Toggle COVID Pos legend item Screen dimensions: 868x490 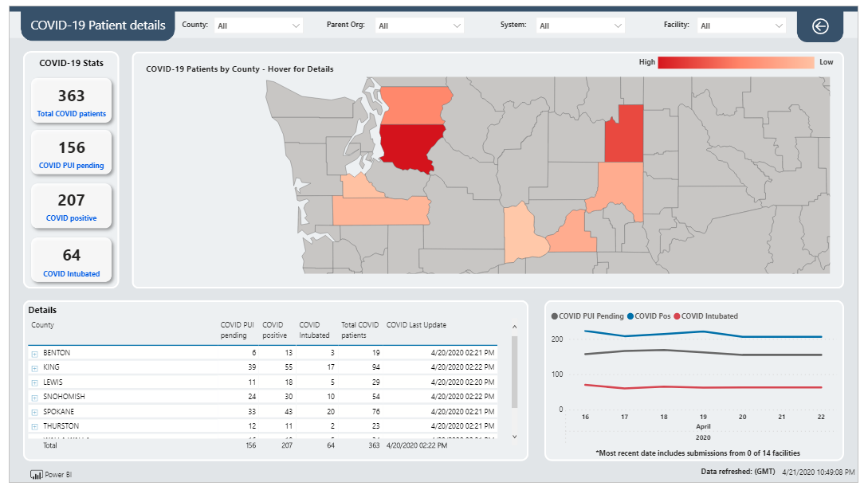(x=649, y=316)
